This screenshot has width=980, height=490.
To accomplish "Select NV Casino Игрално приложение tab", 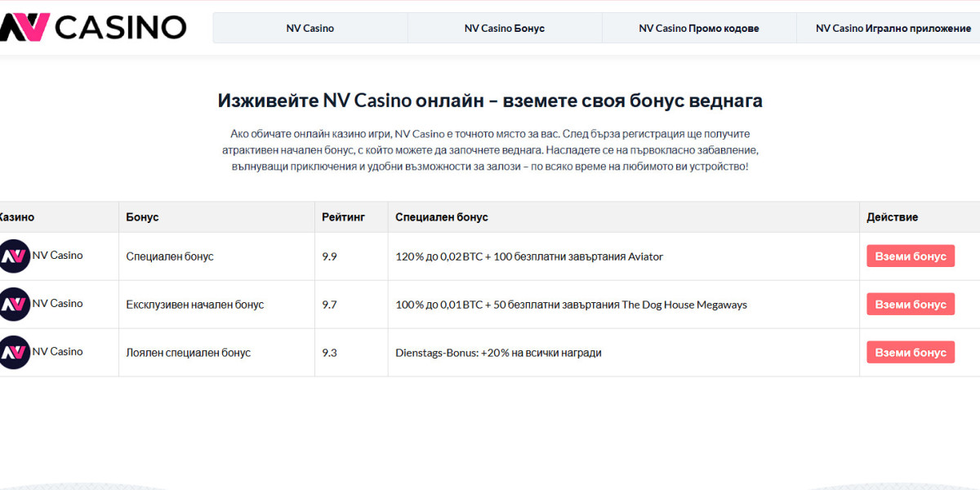I will pyautogui.click(x=893, y=29).
